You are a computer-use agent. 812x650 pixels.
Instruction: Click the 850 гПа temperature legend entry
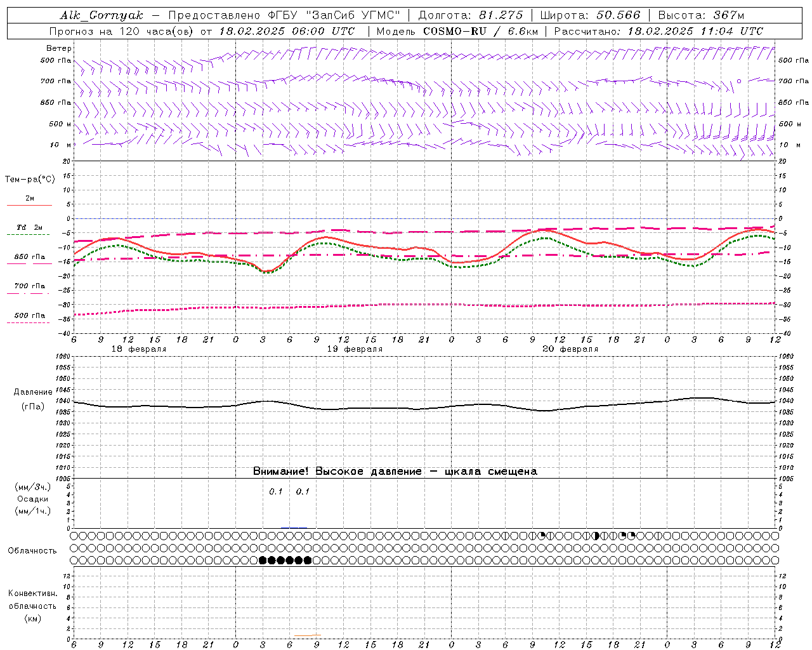[x=30, y=257]
